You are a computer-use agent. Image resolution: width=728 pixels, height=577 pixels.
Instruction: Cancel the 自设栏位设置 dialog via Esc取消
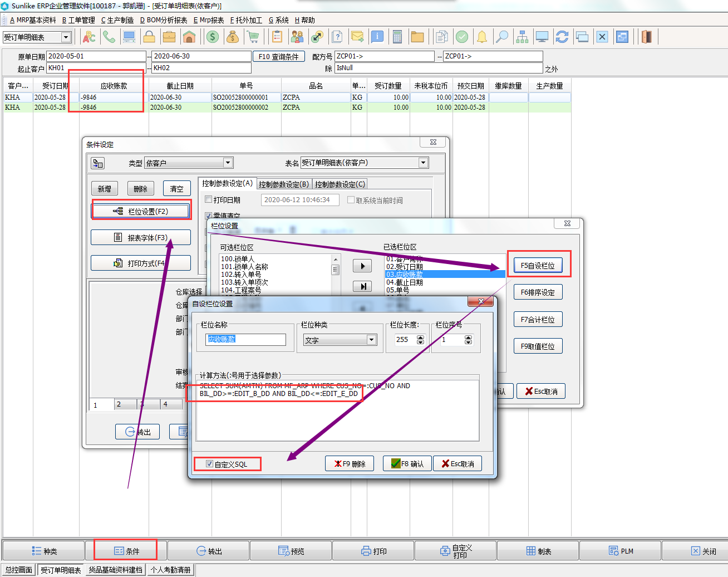click(x=458, y=463)
